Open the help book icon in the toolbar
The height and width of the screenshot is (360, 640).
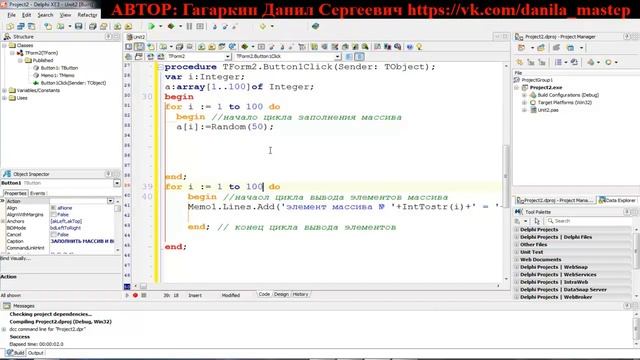315,27
